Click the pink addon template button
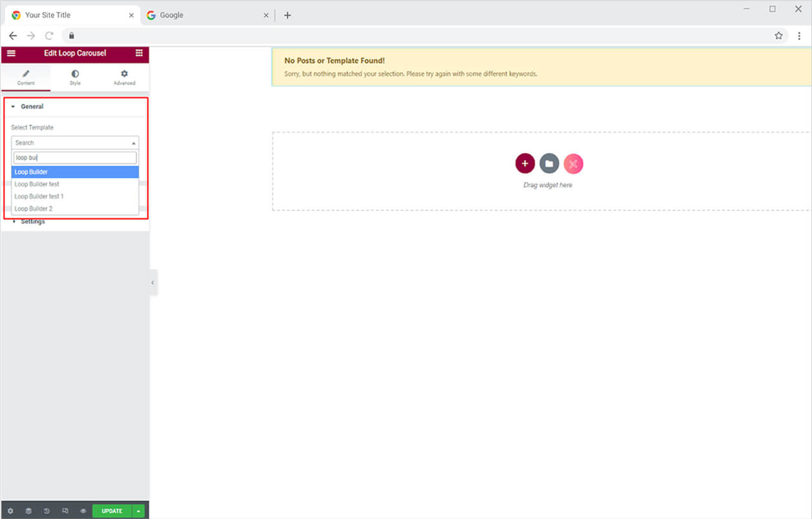 tap(573, 164)
